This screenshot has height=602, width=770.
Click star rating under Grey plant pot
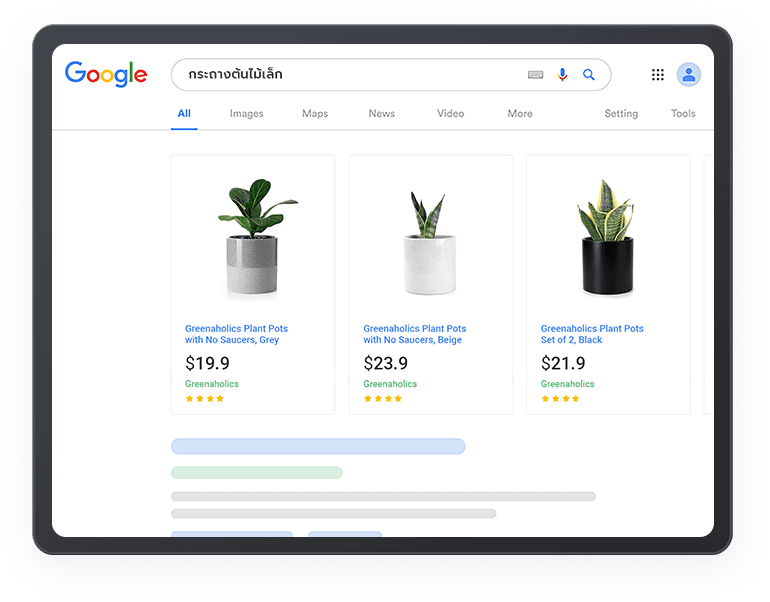click(x=204, y=399)
